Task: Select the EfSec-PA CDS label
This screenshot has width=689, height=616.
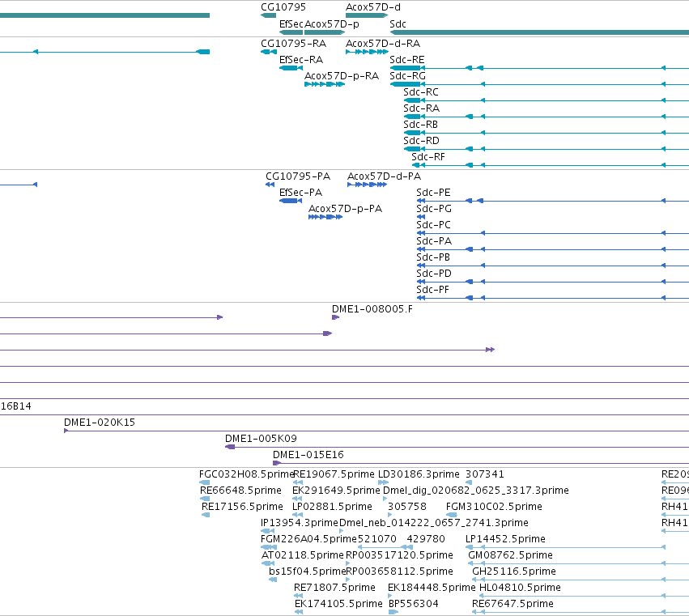Action: [x=300, y=193]
